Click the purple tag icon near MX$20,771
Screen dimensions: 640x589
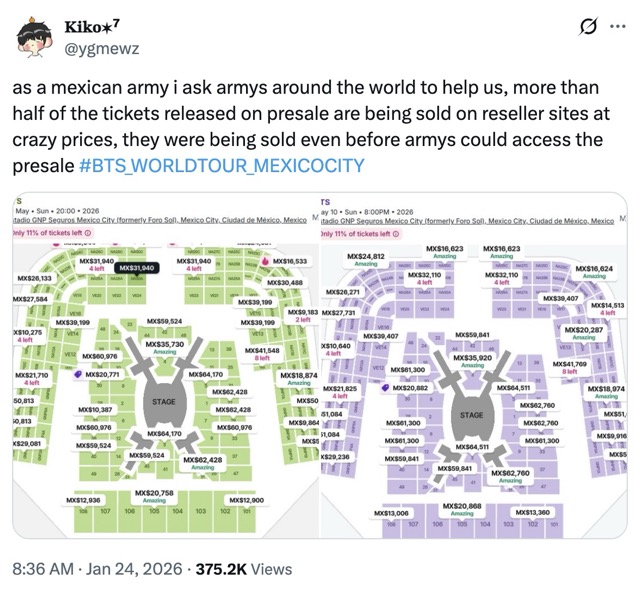(x=77, y=374)
